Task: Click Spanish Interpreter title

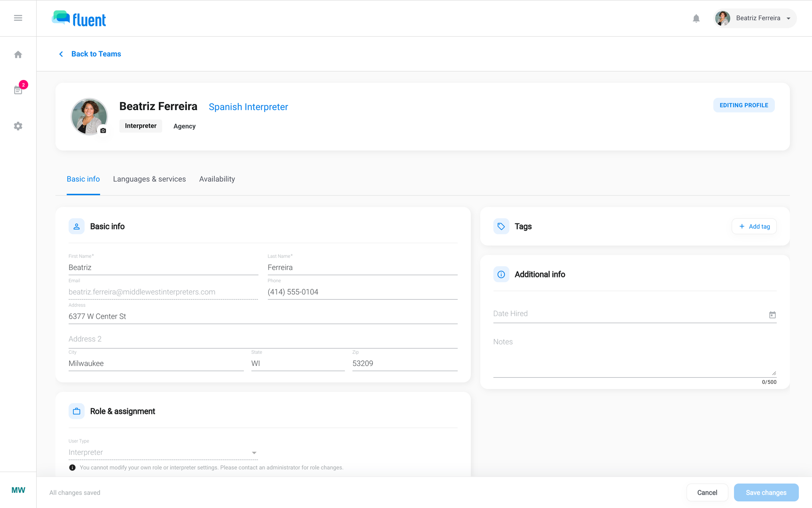Action: 248,107
